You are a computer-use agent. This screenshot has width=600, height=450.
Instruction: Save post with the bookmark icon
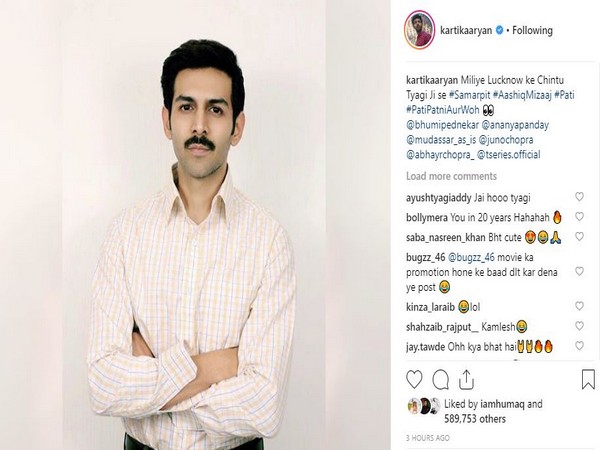[x=588, y=379]
